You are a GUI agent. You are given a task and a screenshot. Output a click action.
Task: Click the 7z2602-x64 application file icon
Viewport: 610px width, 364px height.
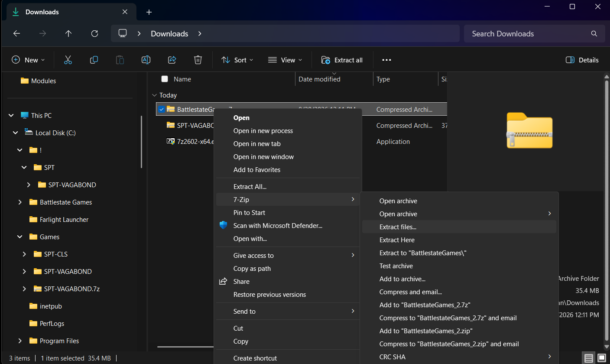pyautogui.click(x=170, y=141)
